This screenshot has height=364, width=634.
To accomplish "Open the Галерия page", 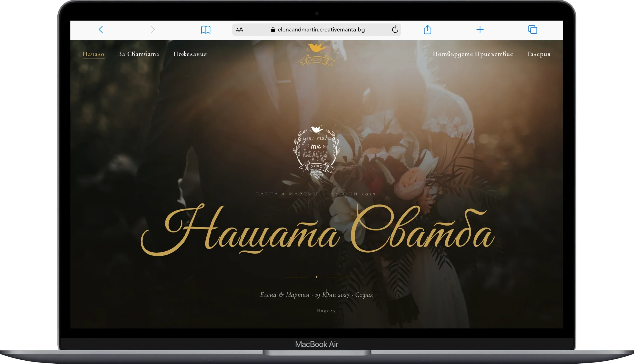I will tap(539, 54).
